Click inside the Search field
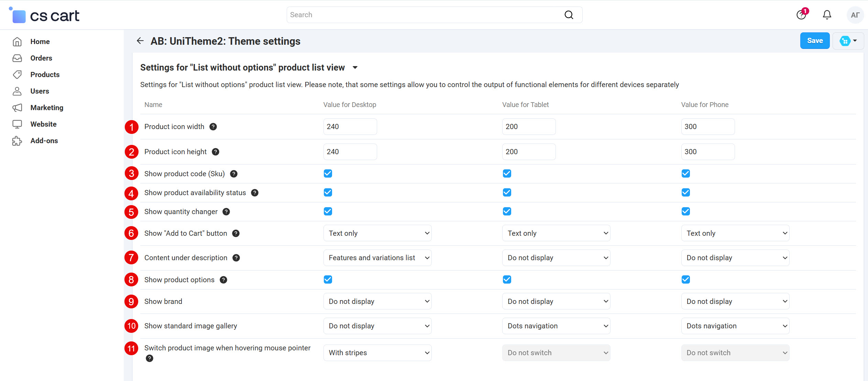Viewport: 868px width, 381px height. pos(413,14)
